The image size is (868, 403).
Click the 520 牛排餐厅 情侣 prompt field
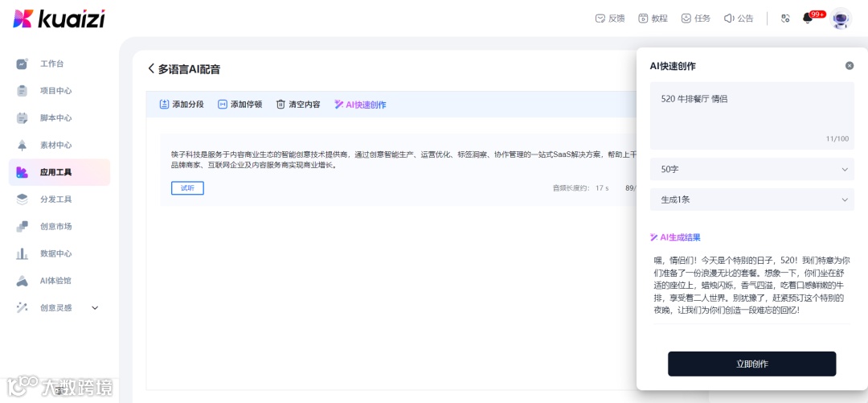[751, 116]
